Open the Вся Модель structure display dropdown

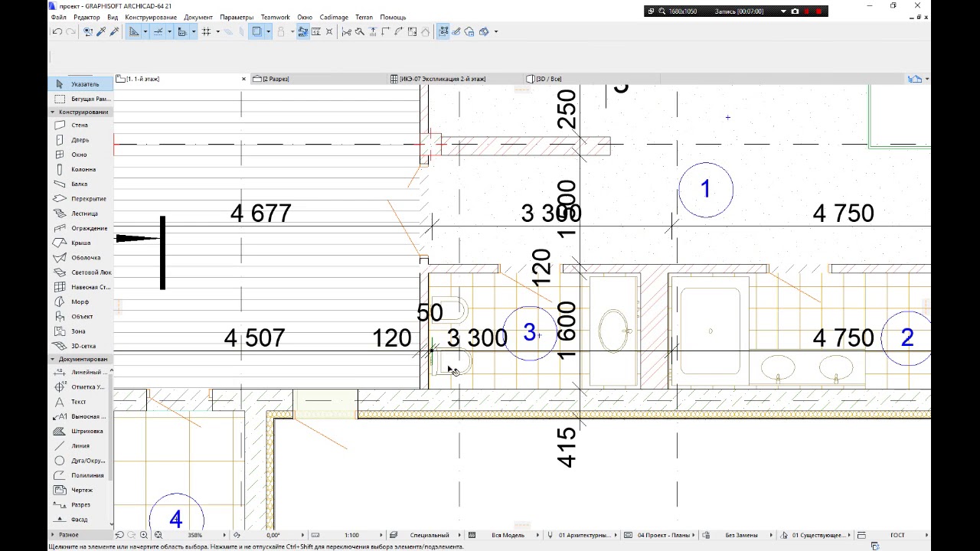(508, 535)
